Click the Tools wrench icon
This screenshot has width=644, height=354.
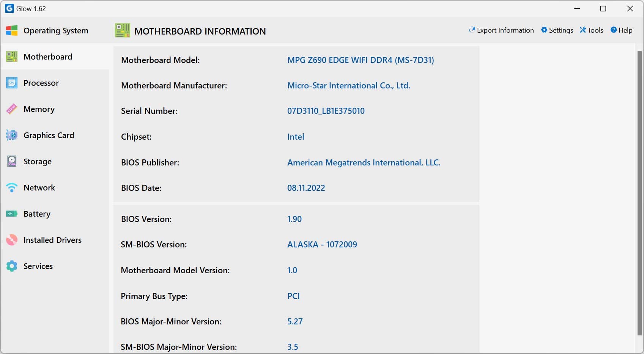(x=583, y=30)
